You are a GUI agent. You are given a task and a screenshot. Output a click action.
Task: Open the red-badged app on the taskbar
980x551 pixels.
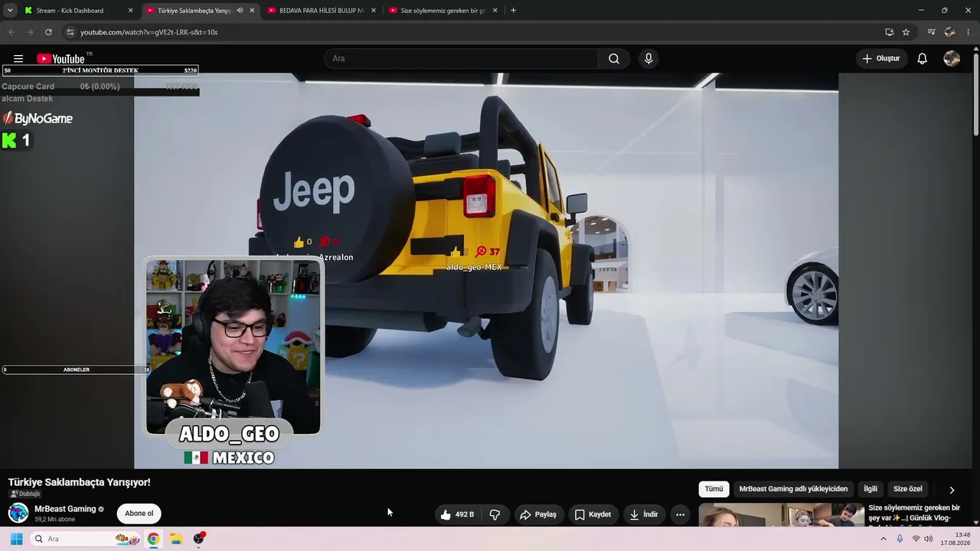pos(199,539)
